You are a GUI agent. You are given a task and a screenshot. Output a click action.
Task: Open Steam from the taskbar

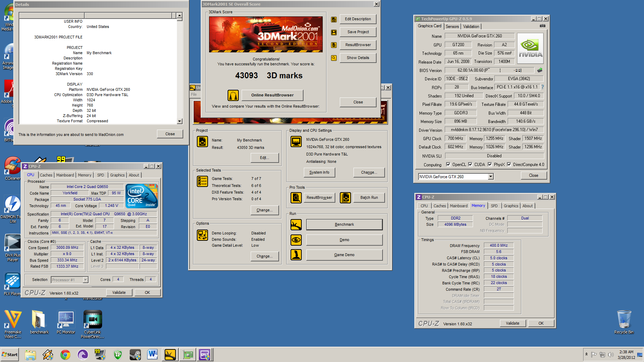coord(135,355)
